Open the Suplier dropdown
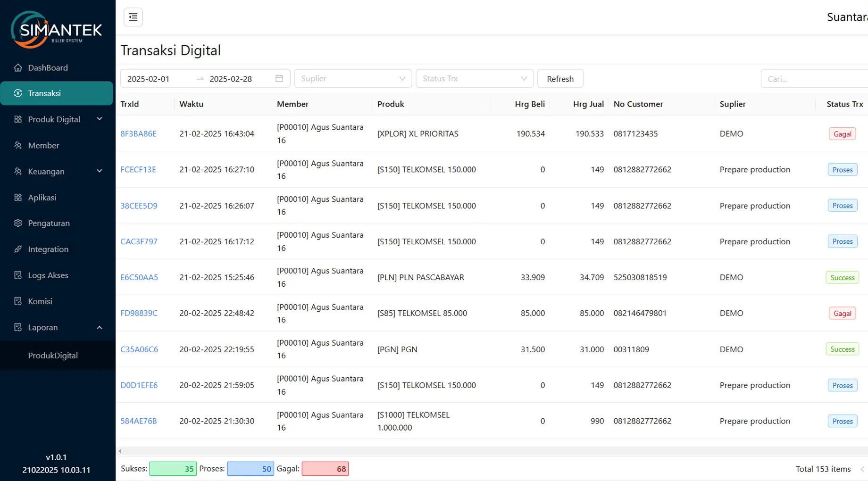This screenshot has width=868, height=481. (353, 78)
